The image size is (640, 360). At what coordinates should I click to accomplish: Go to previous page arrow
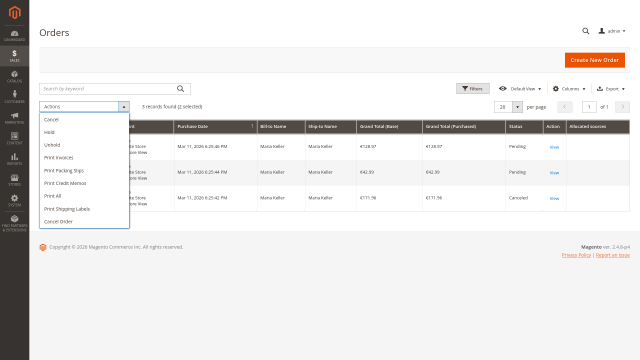click(564, 107)
